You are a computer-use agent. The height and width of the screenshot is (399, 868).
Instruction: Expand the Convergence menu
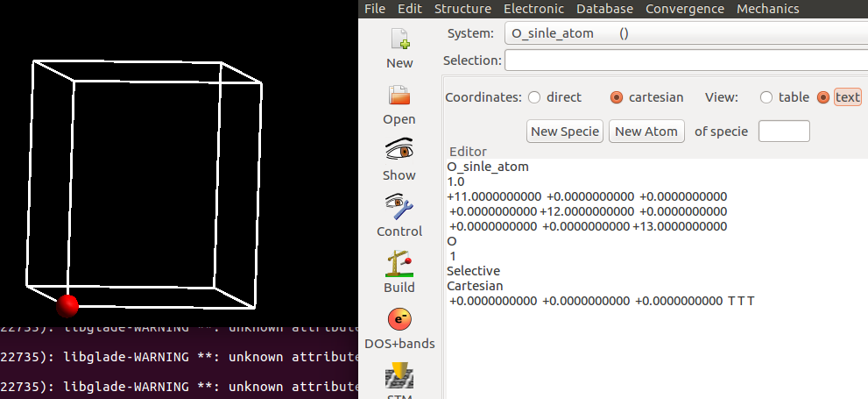[x=683, y=9]
